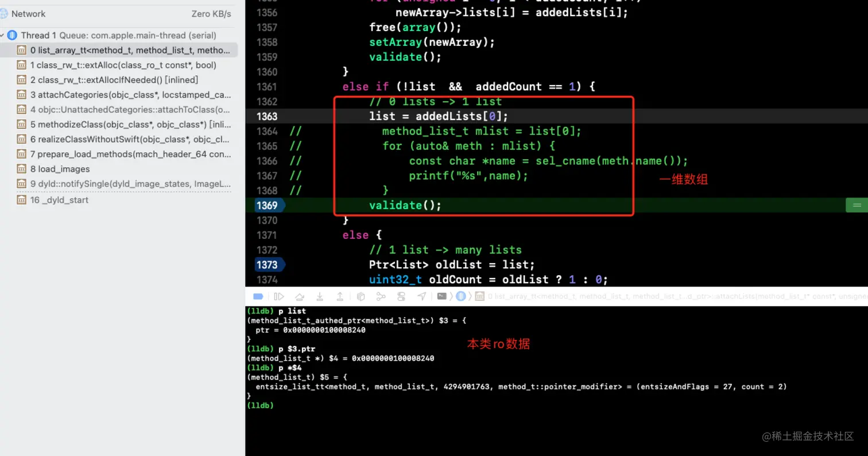Image resolution: width=868 pixels, height=456 pixels.
Task: Click the frame icon beside load_images
Action: (21, 169)
